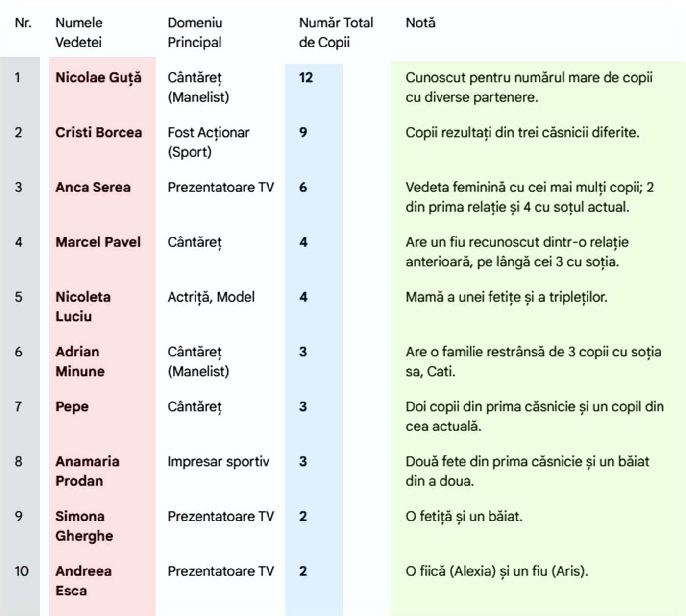The height and width of the screenshot is (616, 686).
Task: Click the "Notă" column header
Action: [420, 23]
